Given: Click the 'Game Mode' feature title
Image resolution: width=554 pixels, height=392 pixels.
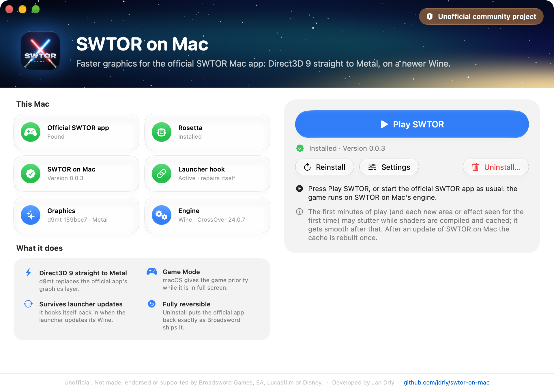Looking at the screenshot, I should coord(181,272).
